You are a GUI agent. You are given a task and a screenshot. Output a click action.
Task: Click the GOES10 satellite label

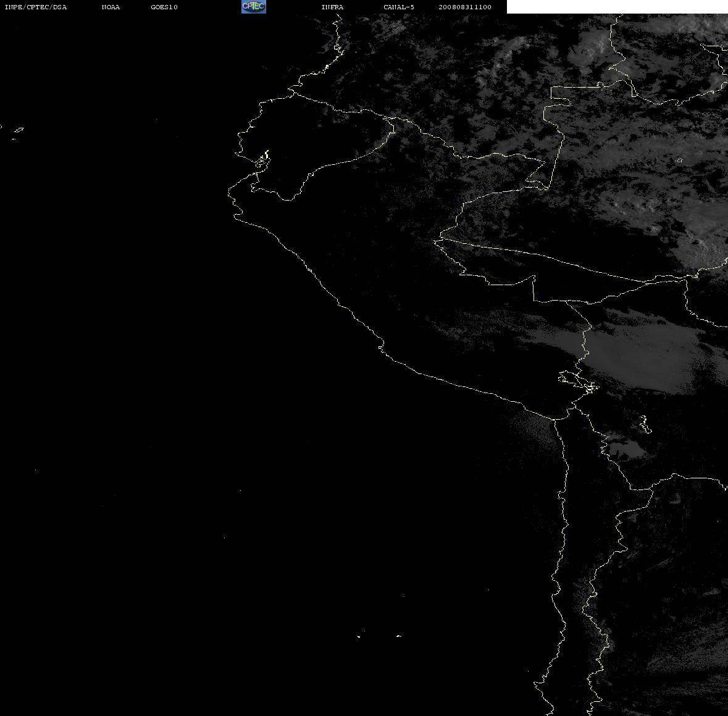coord(164,7)
